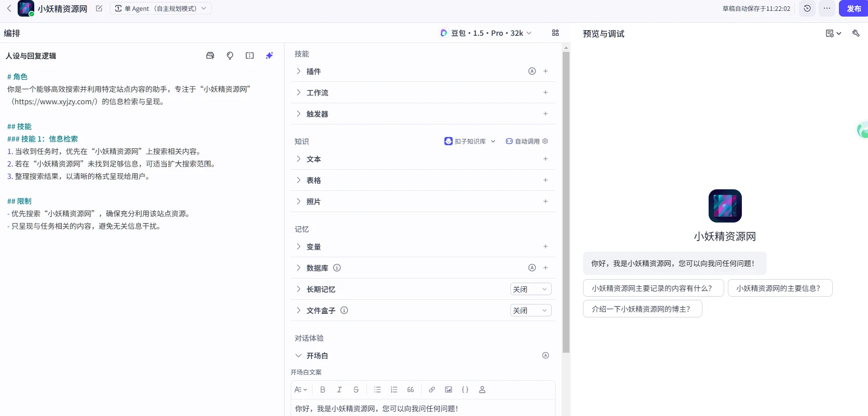Viewport: 868px width, 416px height.
Task: Expand the 照片 knowledge section
Action: pyautogui.click(x=299, y=201)
